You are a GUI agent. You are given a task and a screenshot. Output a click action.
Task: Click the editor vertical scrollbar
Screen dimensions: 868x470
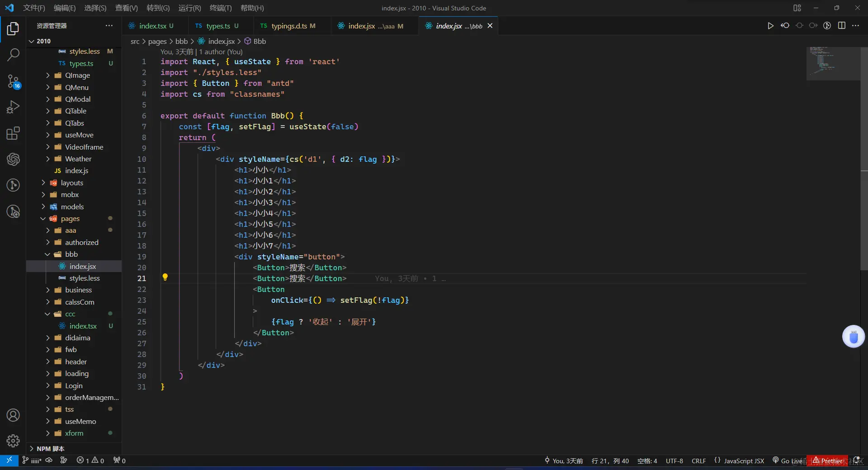tap(864, 158)
